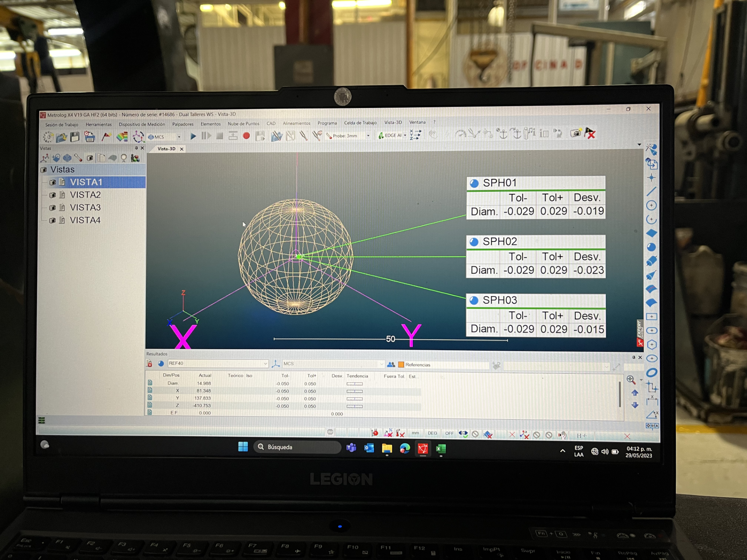Select the Sphere element tool in right toolbar
This screenshot has height=560, width=747.
[651, 247]
